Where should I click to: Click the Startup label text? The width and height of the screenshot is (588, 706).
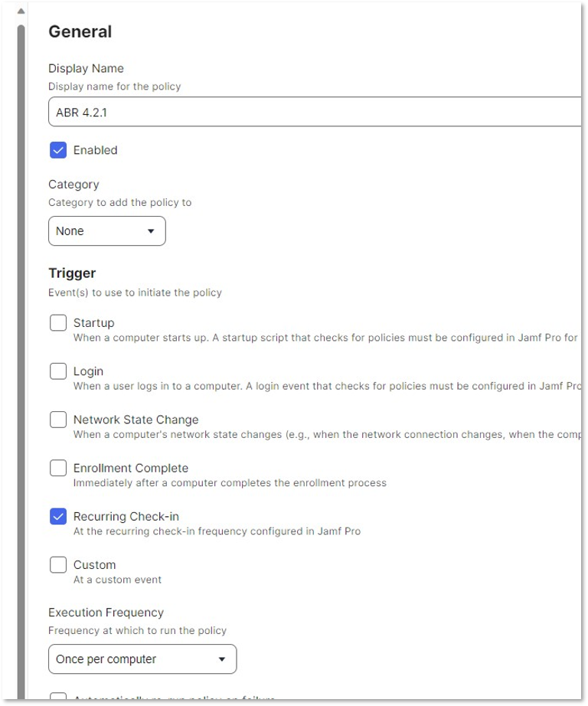pos(93,323)
